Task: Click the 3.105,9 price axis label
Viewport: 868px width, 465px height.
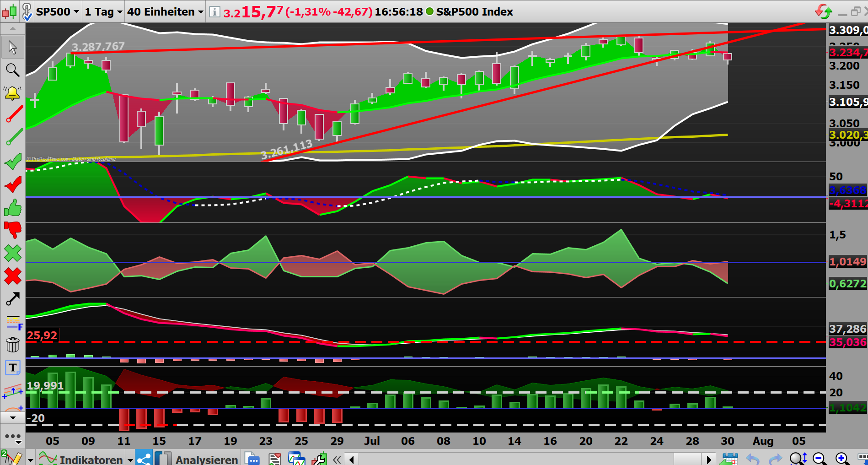Action: click(848, 102)
